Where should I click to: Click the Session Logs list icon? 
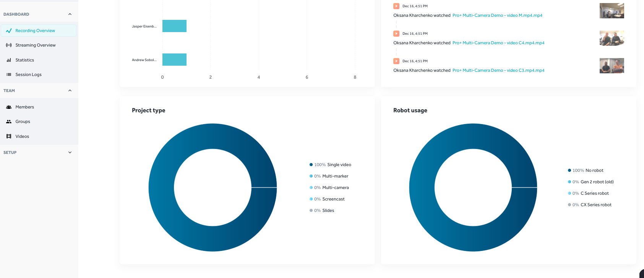pyautogui.click(x=9, y=74)
